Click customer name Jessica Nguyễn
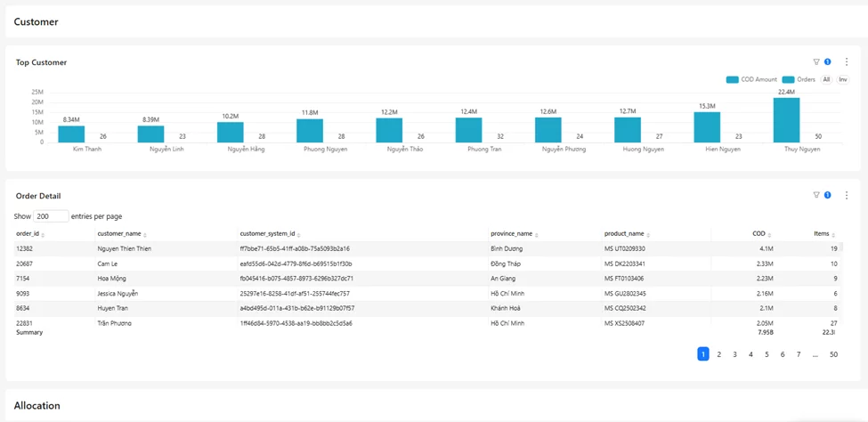Image resolution: width=868 pixels, height=422 pixels. 118,294
